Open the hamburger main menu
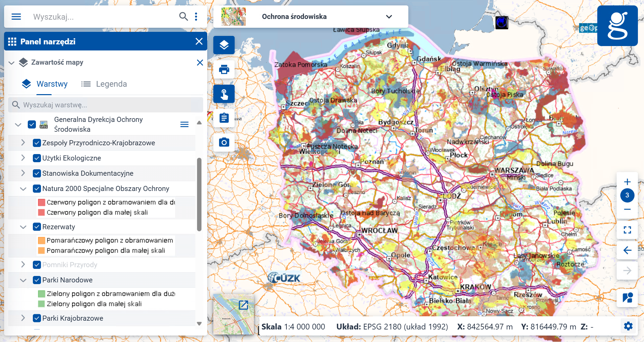Viewport: 644px width, 342px height. click(16, 16)
